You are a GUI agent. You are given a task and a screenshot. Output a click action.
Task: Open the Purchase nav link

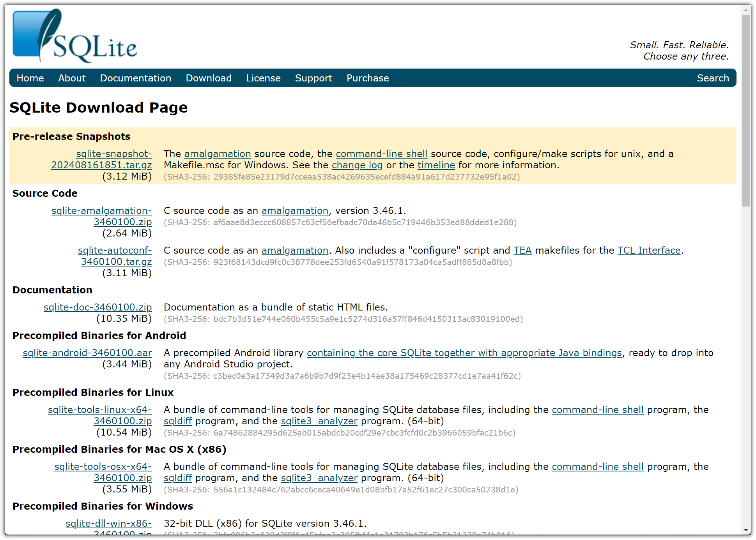tap(367, 78)
